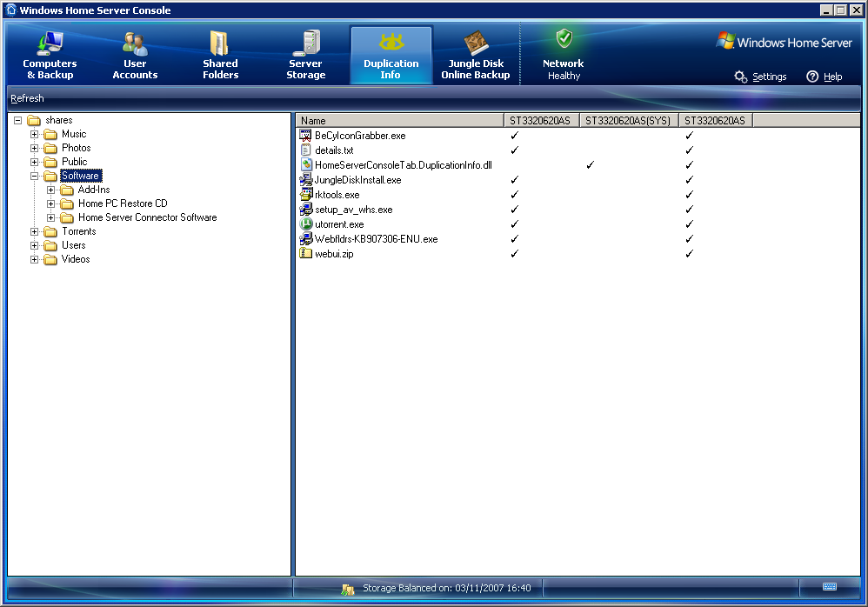Click the title bar house icon
This screenshot has height=607, width=868.
point(11,10)
